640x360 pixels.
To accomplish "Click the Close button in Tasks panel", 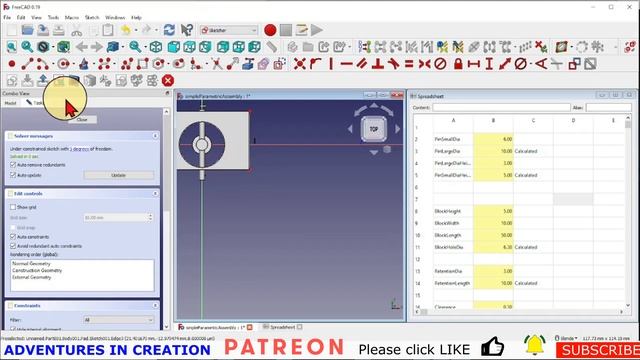I will tap(82, 120).
